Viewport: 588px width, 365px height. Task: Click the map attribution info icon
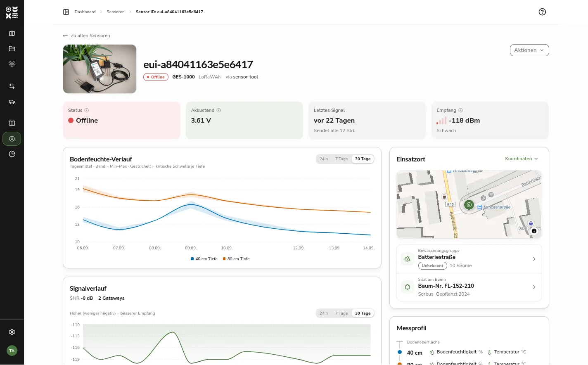(534, 231)
